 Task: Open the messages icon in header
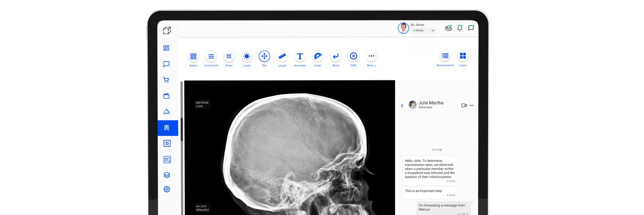471,28
